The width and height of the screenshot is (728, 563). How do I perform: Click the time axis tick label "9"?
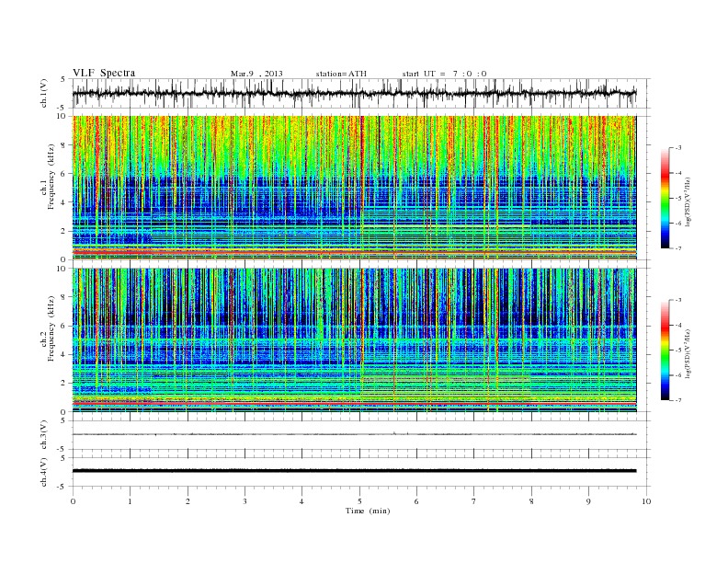tap(588, 501)
